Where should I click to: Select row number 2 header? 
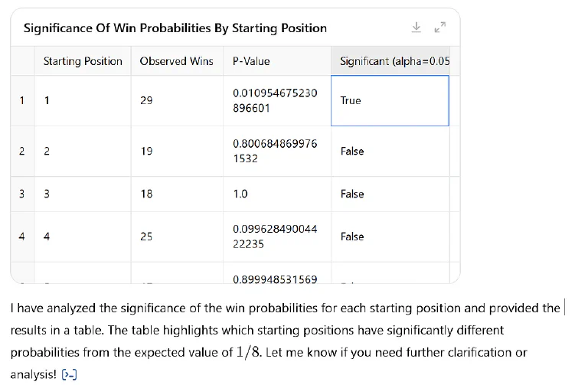(22, 151)
